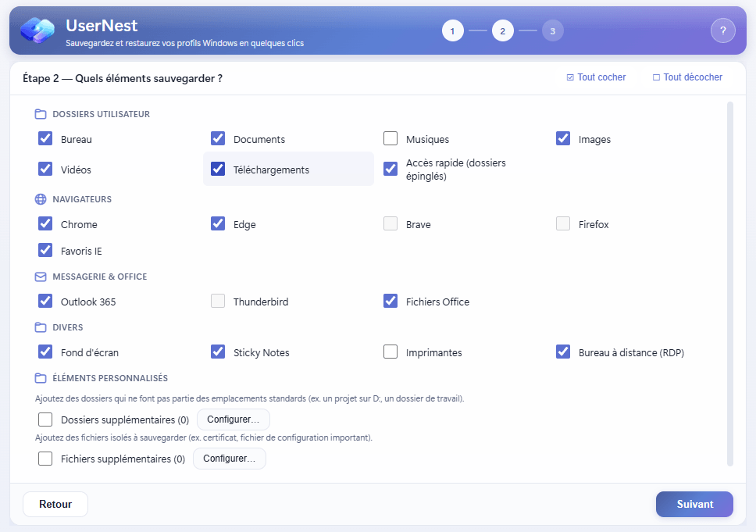This screenshot has width=756, height=532.
Task: Enable Dossiers supplémentaires
Action: pos(45,420)
